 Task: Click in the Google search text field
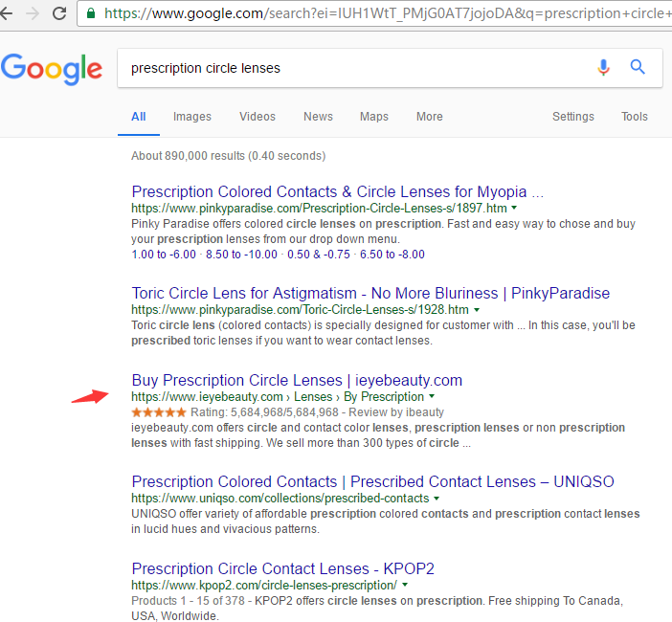coord(356,68)
